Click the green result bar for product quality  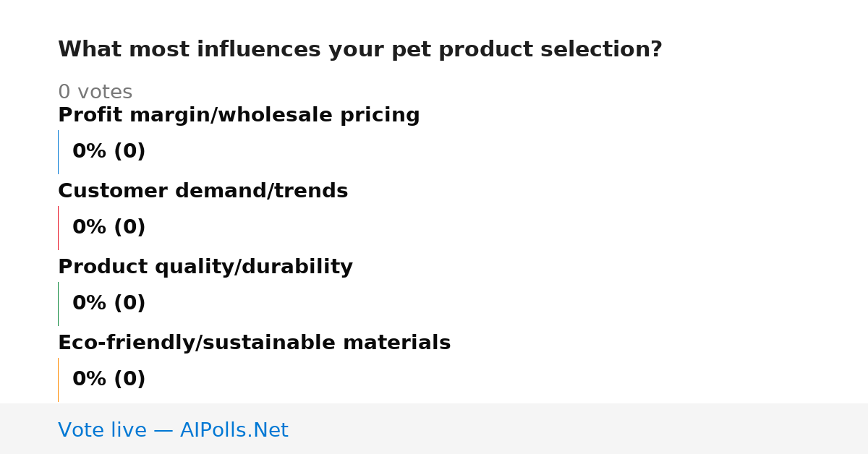[58, 304]
